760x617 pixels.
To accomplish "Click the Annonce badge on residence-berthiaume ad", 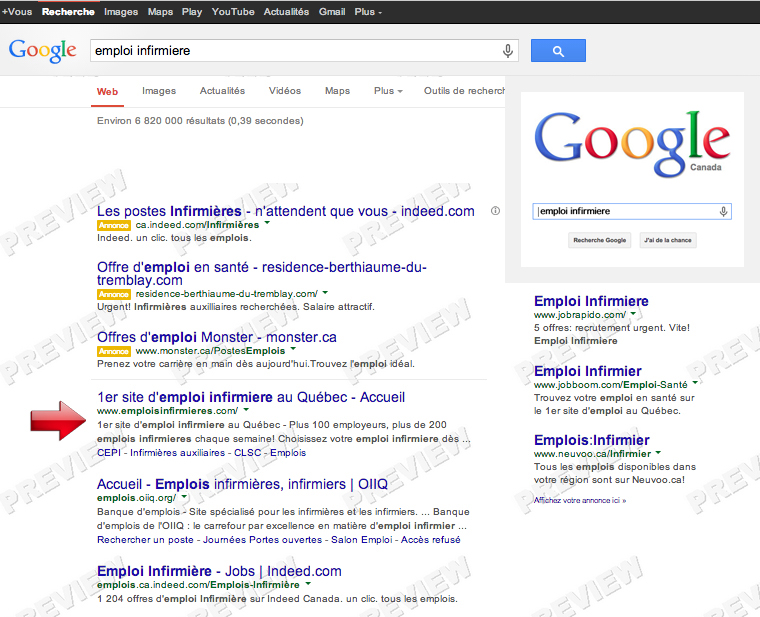I will pyautogui.click(x=113, y=294).
